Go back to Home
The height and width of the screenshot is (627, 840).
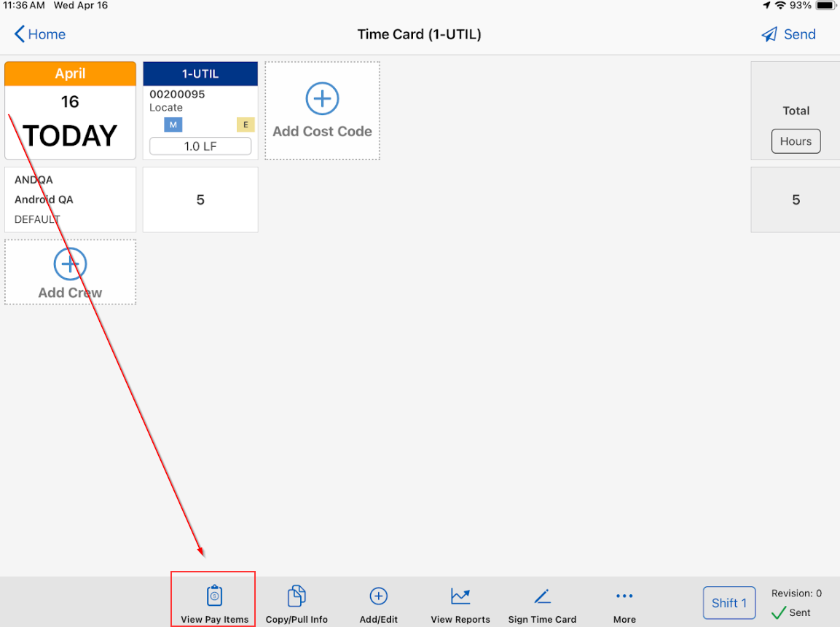[40, 34]
